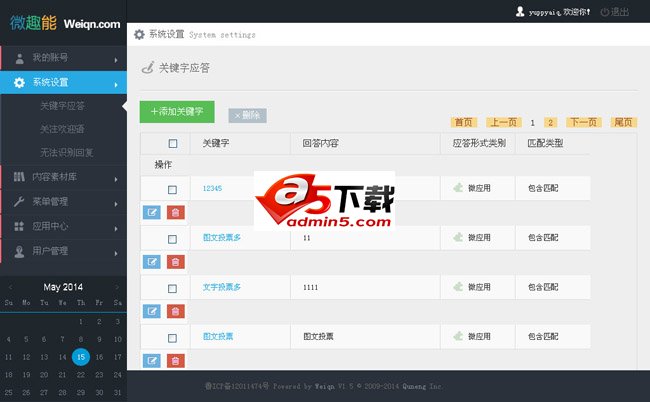
Task: Go to next month in calendar
Action: [117, 287]
